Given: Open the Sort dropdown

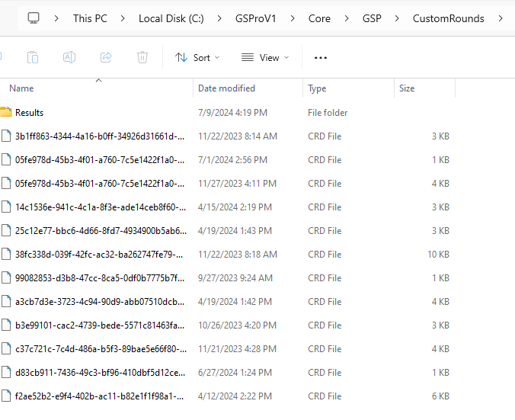Looking at the screenshot, I should [x=197, y=57].
